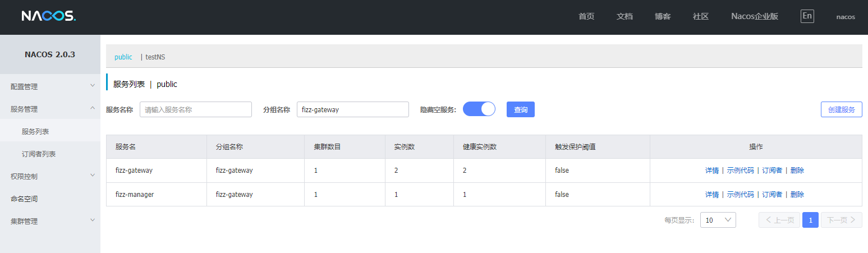Click the NACOS 2.0.3 sidebar title
This screenshot has height=253, width=868.
(50, 54)
